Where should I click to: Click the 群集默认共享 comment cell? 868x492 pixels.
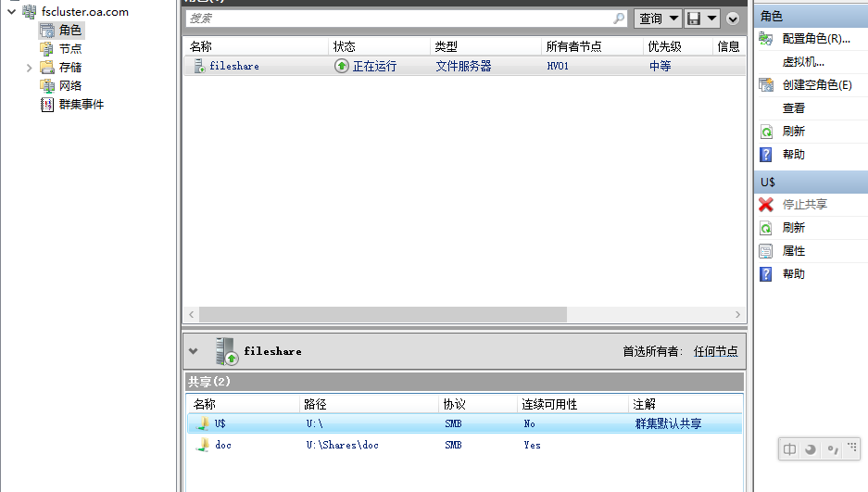668,423
